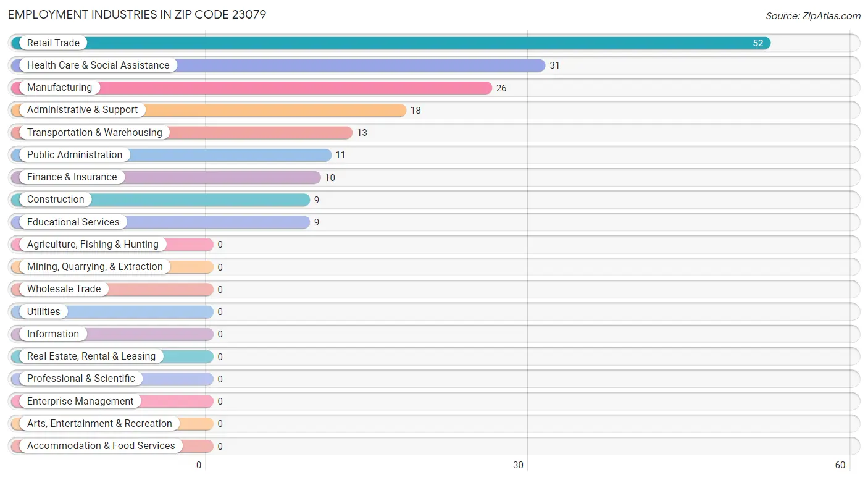Select the Accommodation & Food Services label

click(101, 445)
